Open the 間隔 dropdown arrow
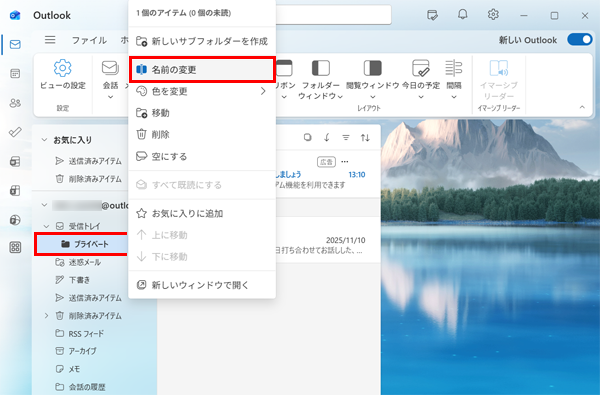Screen dimensions: 600x395 click(453, 97)
